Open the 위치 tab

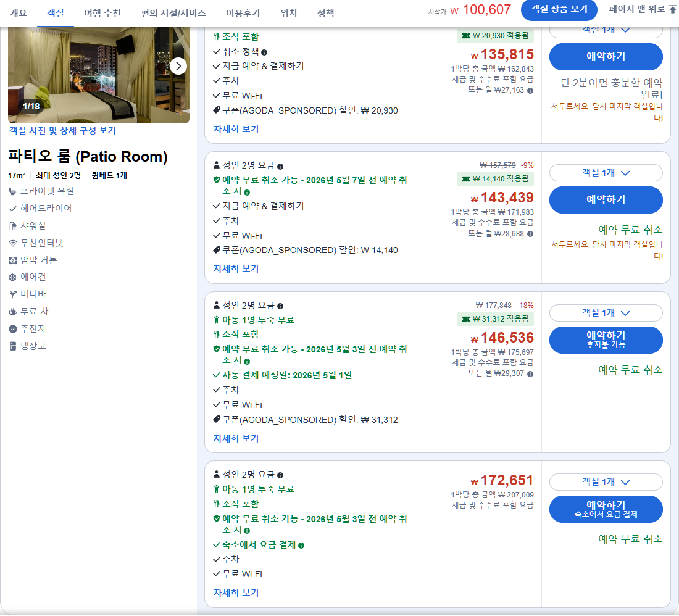coord(288,14)
